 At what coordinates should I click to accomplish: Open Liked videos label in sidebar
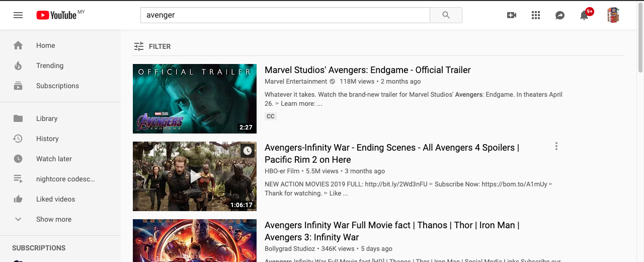(55, 199)
